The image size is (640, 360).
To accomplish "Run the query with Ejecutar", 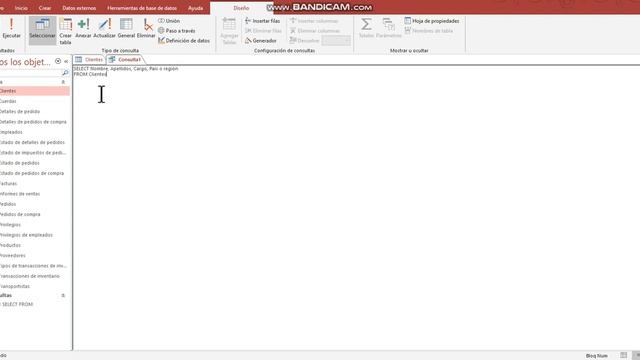I will (11, 29).
